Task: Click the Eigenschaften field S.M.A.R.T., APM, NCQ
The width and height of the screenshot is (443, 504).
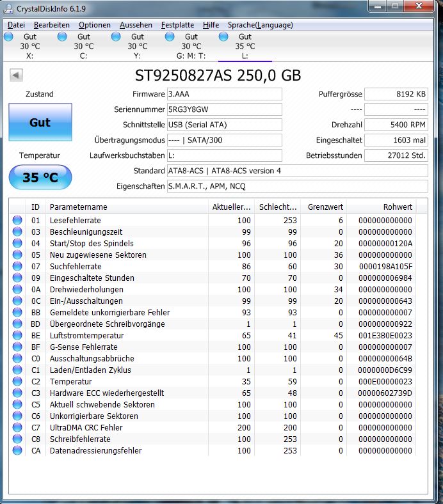Action: click(x=298, y=186)
